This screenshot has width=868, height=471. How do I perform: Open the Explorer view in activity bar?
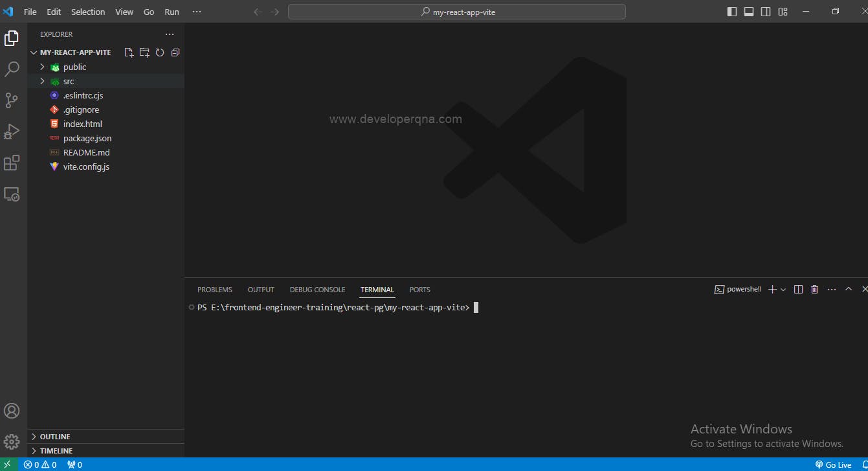point(12,38)
